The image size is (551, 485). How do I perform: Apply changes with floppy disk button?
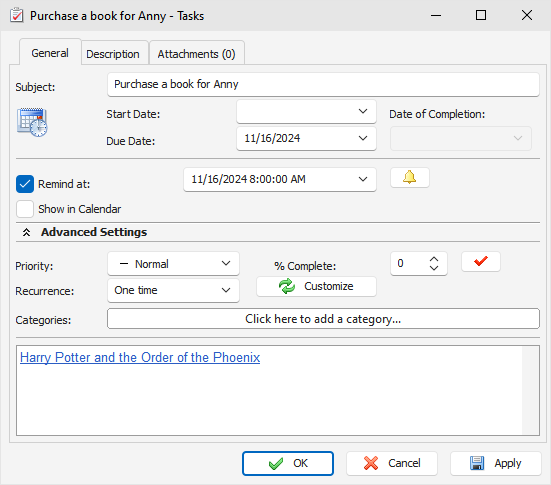(496, 463)
